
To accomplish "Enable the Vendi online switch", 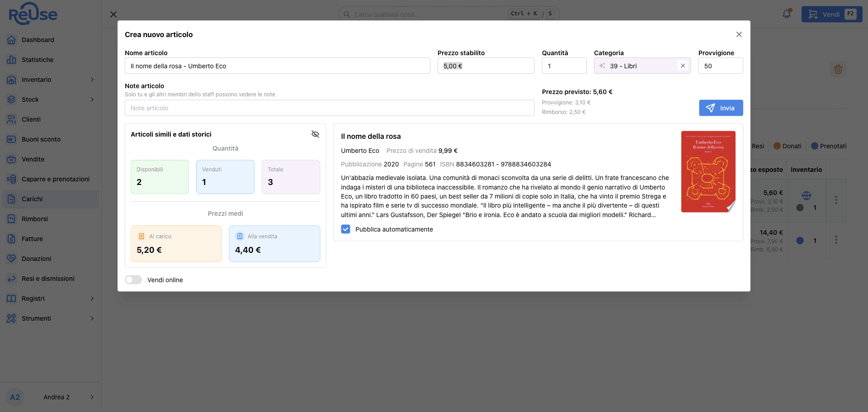I will click(133, 280).
